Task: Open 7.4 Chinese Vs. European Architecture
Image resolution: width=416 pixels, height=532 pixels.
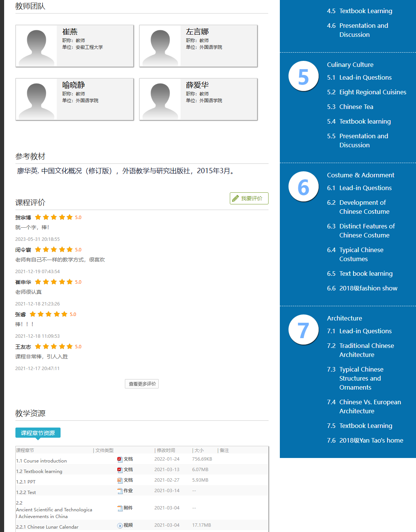Action: (x=370, y=407)
